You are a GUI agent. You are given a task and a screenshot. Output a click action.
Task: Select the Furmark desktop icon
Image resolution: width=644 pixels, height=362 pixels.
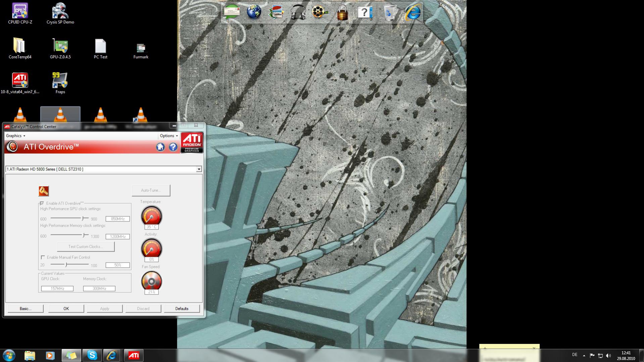pos(141,51)
